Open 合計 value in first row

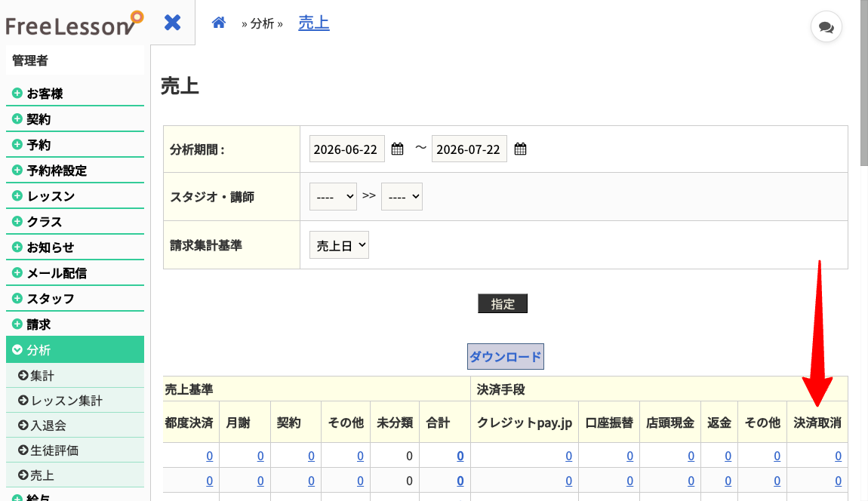coord(460,456)
